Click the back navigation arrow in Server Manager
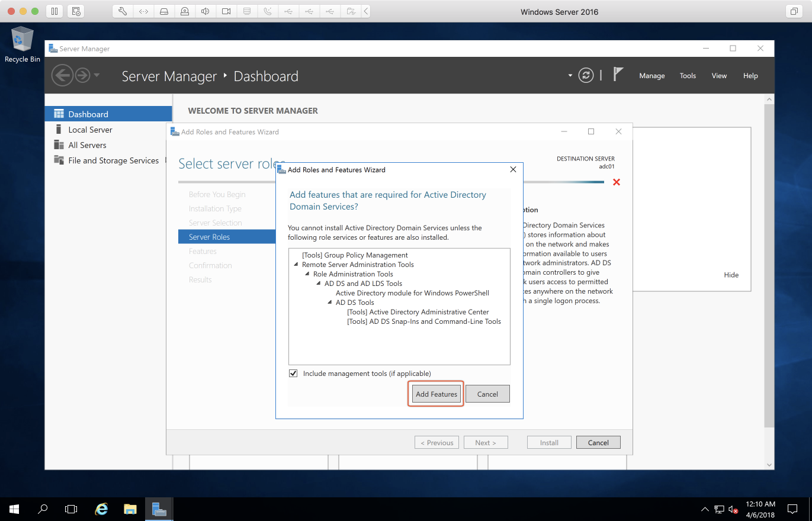The width and height of the screenshot is (812, 521). 62,75
